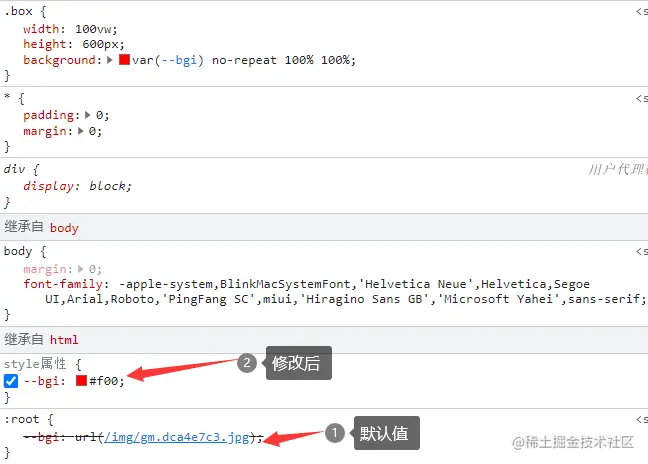The width and height of the screenshot is (648, 464).
Task: Click the no-repeat 100% 100% value
Action: click(281, 60)
